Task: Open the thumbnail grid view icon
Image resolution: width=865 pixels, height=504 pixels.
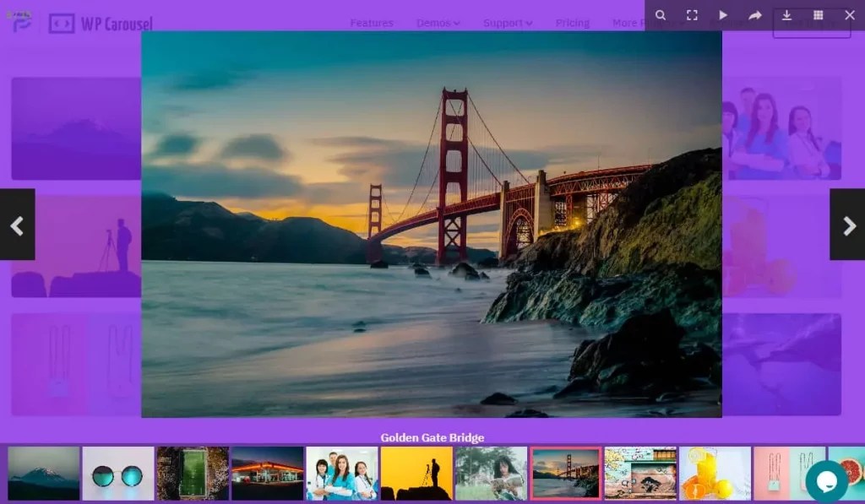Action: point(817,15)
